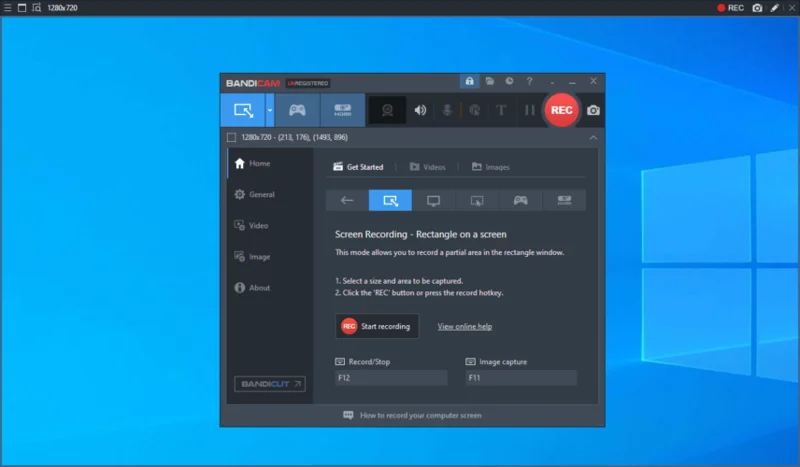Open the output folder icon
The image size is (800, 467).
(490, 81)
